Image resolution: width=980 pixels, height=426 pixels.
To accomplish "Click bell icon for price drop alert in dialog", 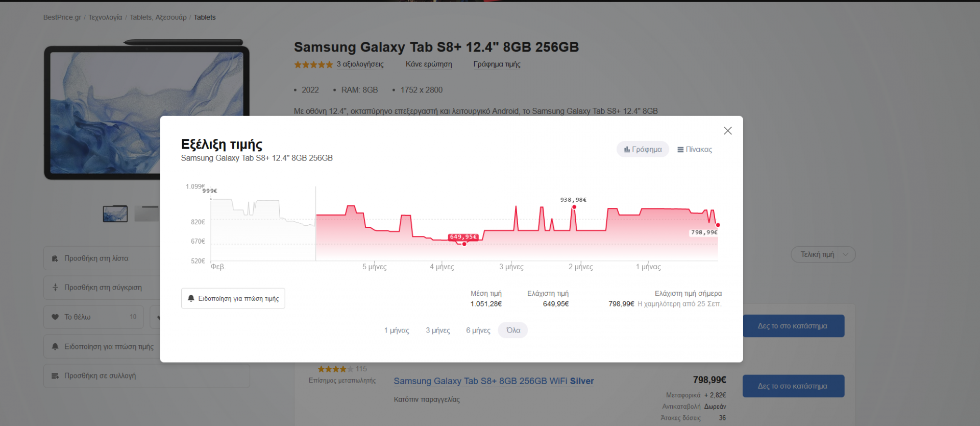I will [x=191, y=298].
